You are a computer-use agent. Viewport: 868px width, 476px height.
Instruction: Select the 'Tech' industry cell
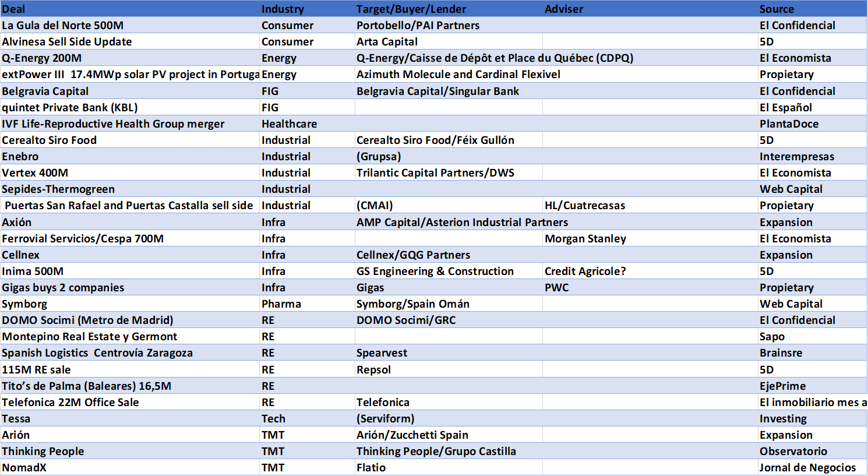[x=307, y=418]
